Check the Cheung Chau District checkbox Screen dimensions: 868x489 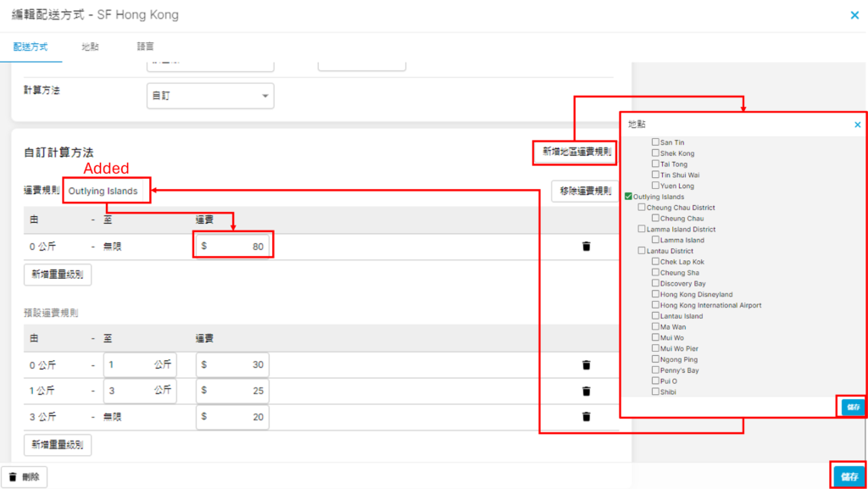pyautogui.click(x=642, y=208)
